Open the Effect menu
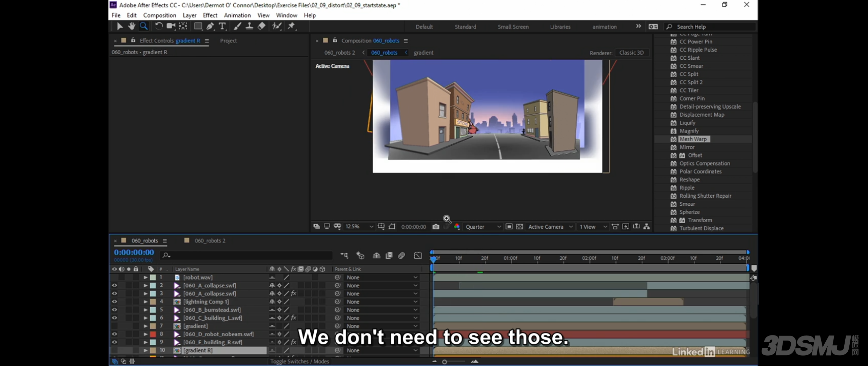Image resolution: width=868 pixels, height=366 pixels. coord(210,15)
